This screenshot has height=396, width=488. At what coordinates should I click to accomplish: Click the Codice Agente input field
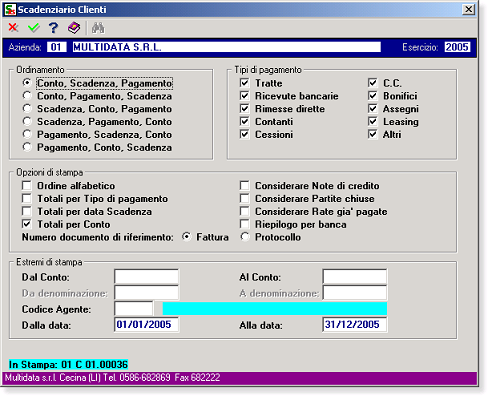pyautogui.click(x=134, y=309)
